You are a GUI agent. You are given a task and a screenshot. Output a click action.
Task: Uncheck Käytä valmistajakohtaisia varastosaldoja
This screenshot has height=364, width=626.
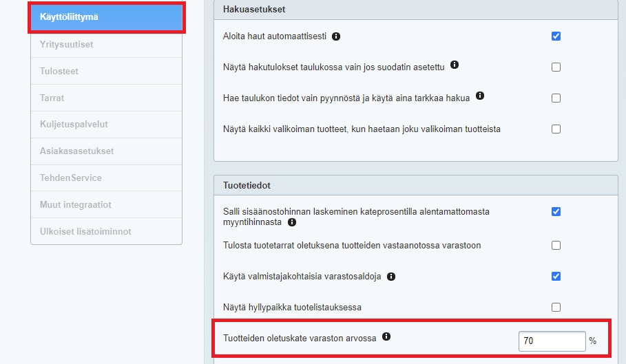tap(556, 277)
